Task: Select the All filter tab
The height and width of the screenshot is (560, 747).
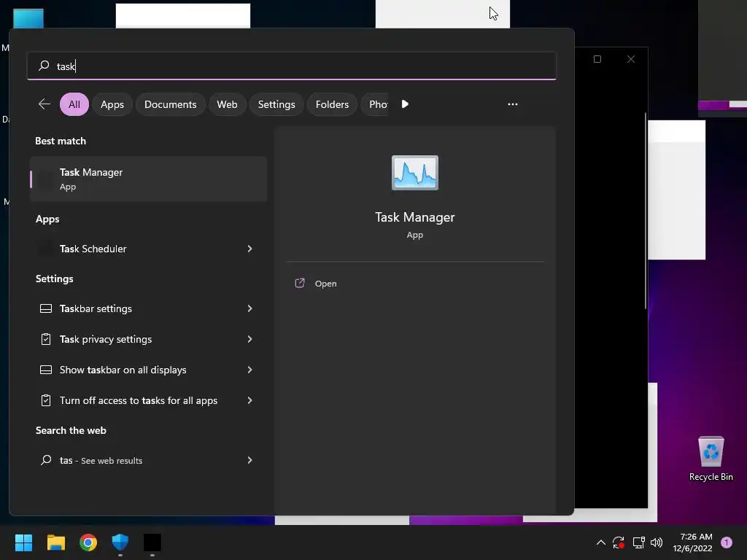Action: coord(74,104)
